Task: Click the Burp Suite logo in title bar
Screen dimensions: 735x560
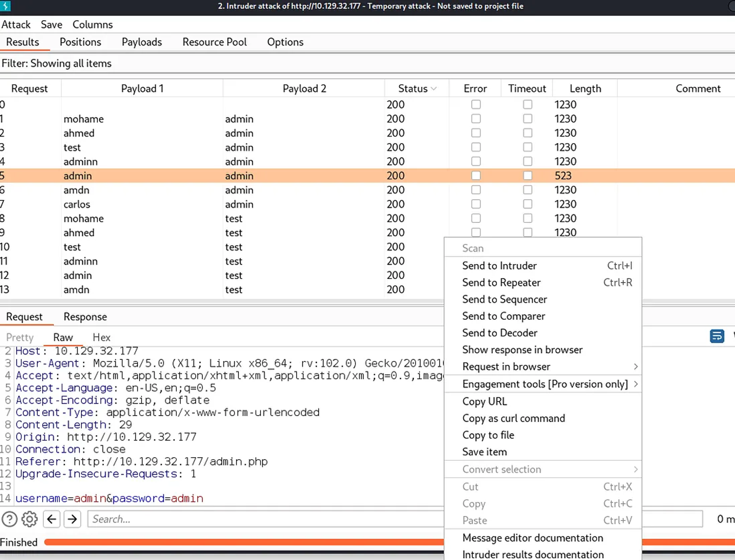Action: (x=5, y=6)
